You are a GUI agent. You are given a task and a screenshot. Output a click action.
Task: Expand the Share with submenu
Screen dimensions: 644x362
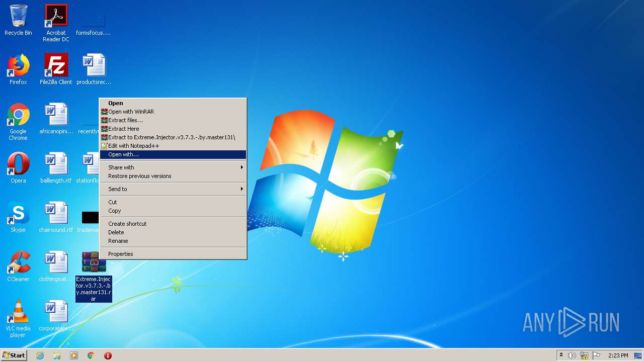[173, 167]
